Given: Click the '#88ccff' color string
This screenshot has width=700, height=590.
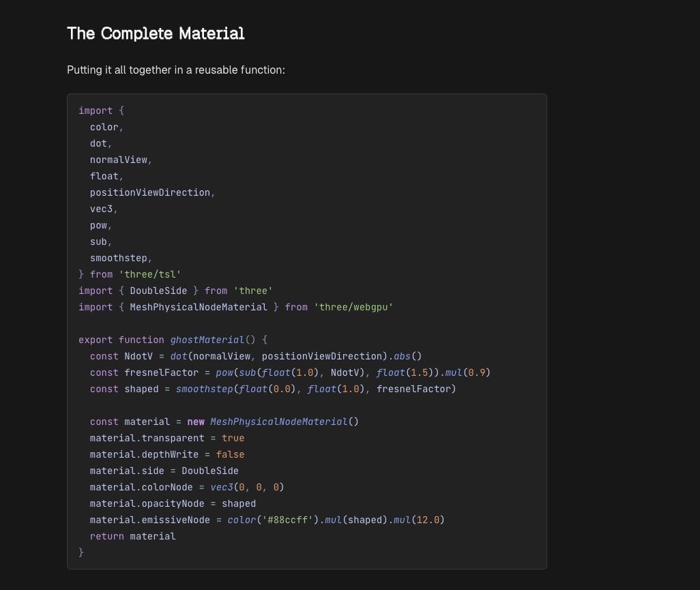Looking at the screenshot, I should tap(288, 520).
